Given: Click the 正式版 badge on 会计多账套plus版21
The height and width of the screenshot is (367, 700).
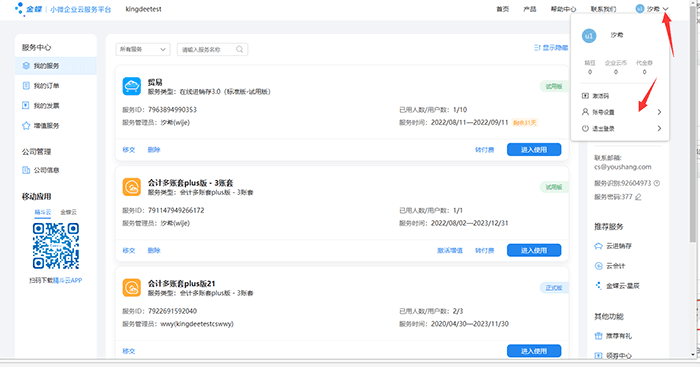Looking at the screenshot, I should (554, 288).
